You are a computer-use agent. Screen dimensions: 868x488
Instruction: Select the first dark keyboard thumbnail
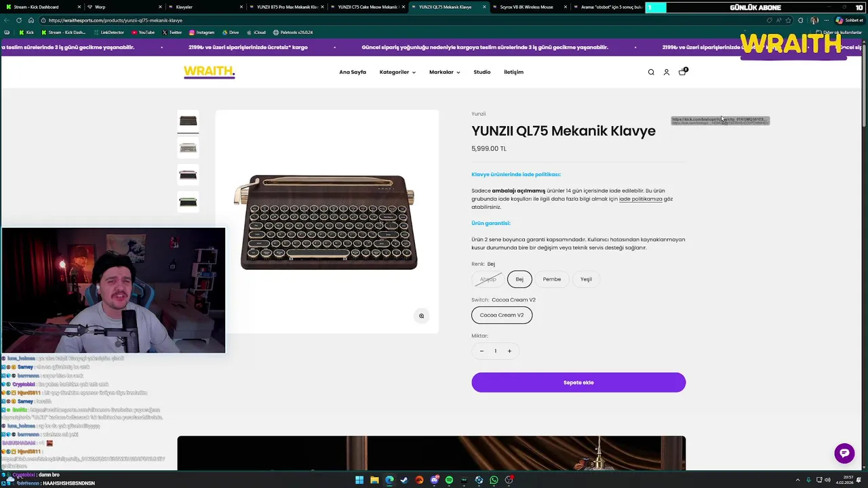pos(188,121)
